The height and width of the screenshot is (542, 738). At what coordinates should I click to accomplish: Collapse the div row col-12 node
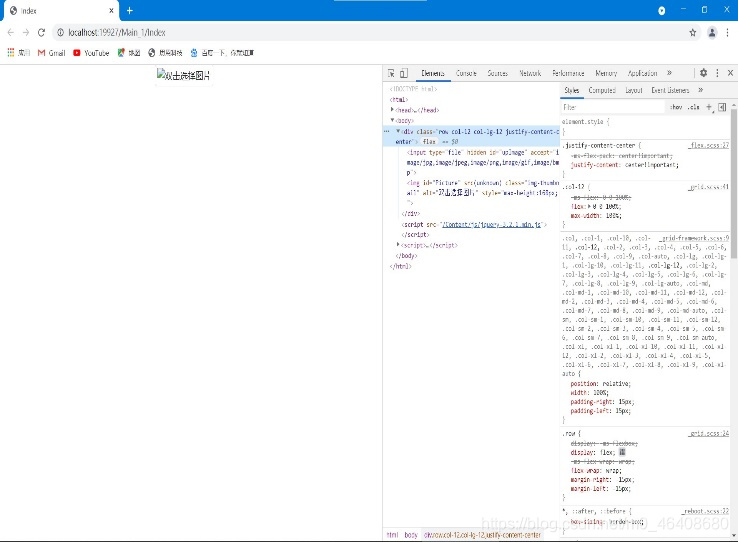click(398, 131)
